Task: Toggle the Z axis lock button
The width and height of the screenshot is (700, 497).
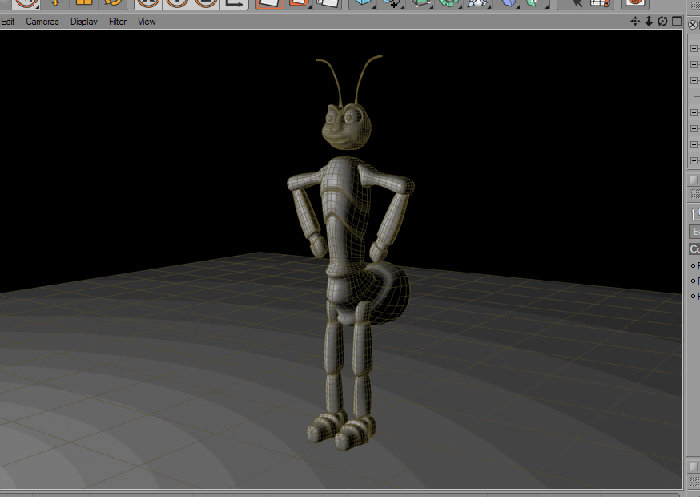Action: [x=206, y=4]
